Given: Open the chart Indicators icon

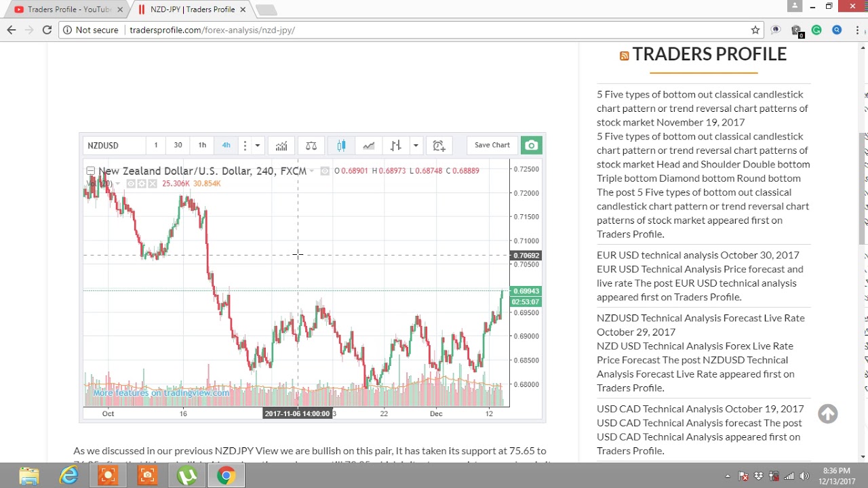Looking at the screenshot, I should (281, 145).
